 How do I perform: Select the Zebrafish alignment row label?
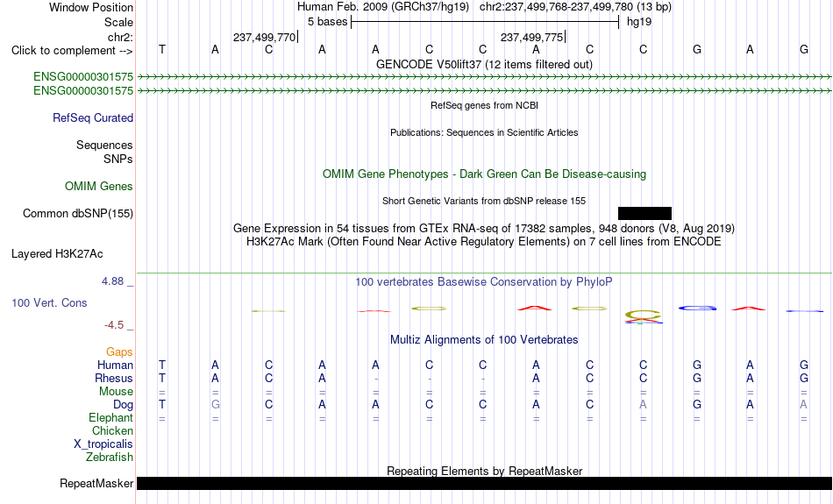coord(110,457)
